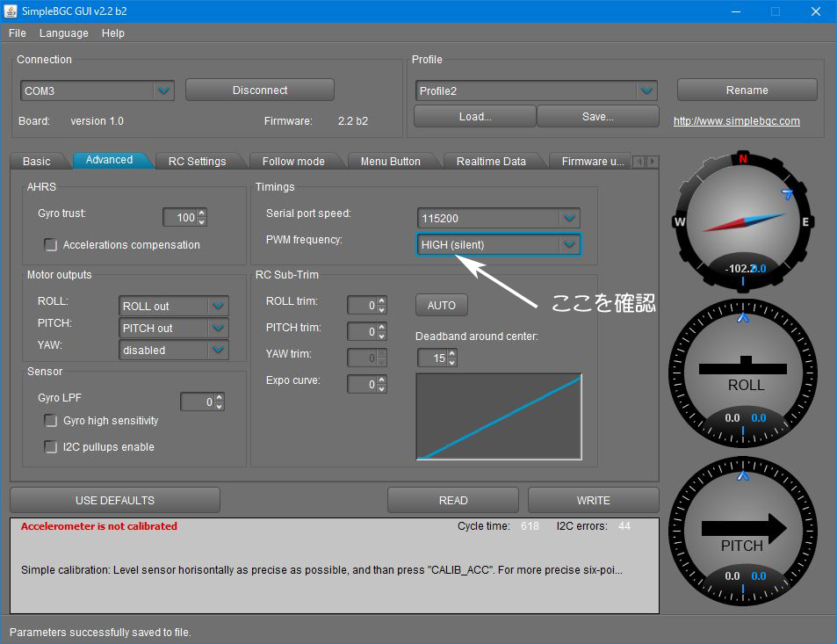Screen dimensions: 837x644
Task: Open the Help menu
Action: 112,33
